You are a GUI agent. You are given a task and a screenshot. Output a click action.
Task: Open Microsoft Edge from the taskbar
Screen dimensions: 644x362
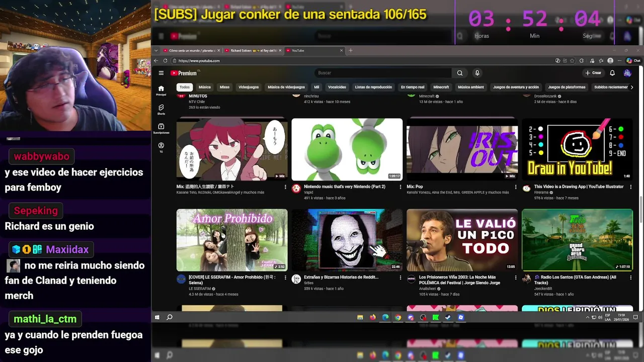pyautogui.click(x=385, y=317)
